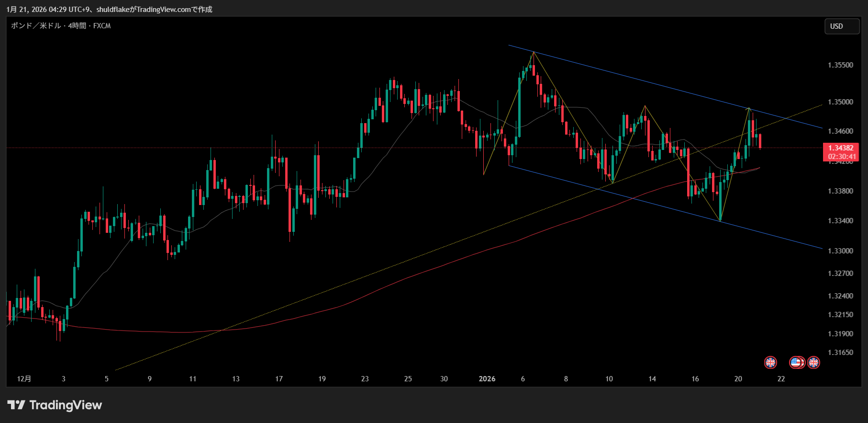Screen dimensions: 868x423
Task: Click the 2026 year marker on time axis
Action: [487, 379]
